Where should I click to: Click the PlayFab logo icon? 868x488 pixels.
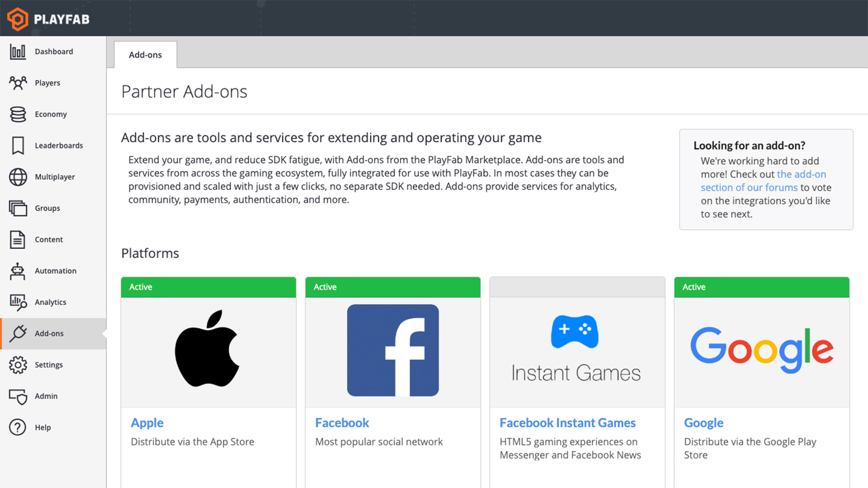[x=18, y=19]
